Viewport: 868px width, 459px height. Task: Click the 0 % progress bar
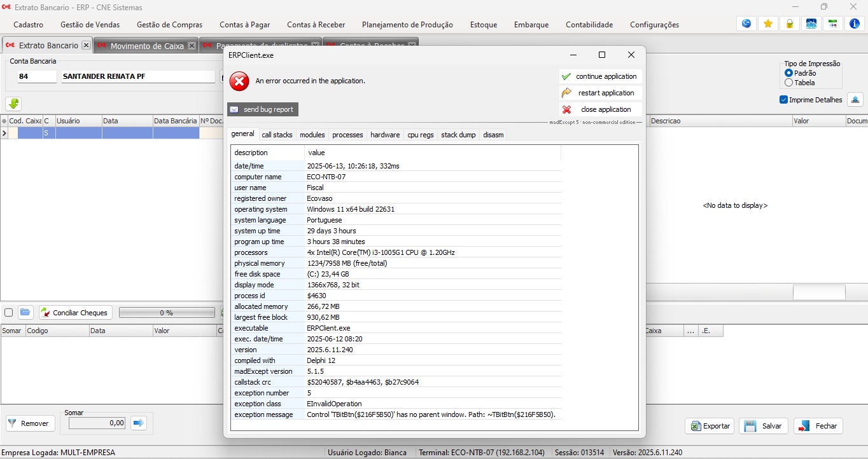tap(167, 313)
